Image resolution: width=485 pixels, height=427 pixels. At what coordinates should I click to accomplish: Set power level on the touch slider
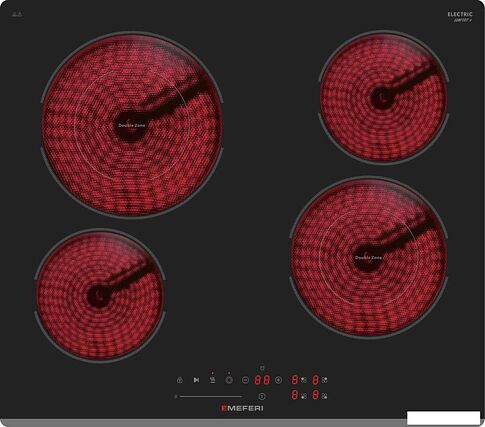209,396
